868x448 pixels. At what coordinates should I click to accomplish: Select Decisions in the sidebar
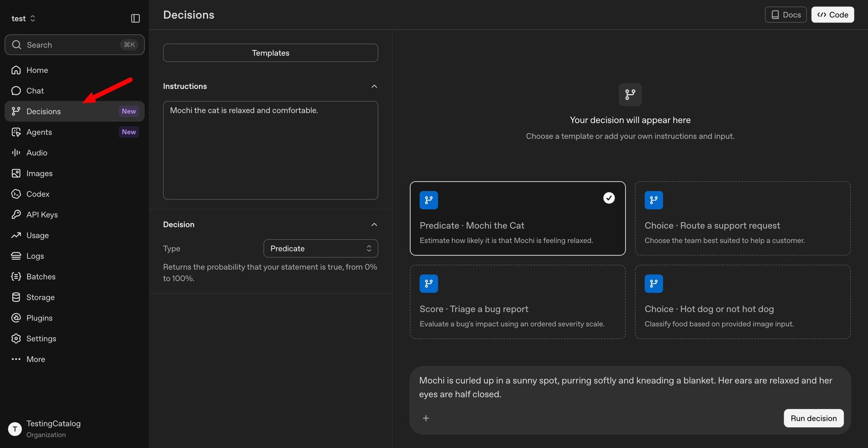pos(75,111)
